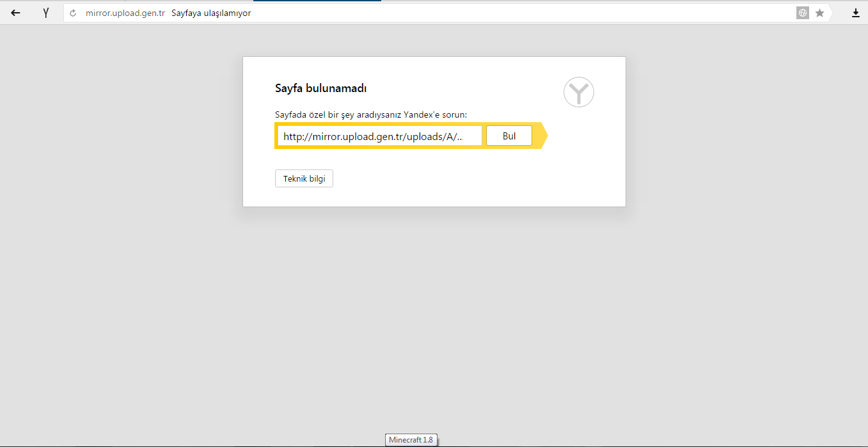Image resolution: width=868 pixels, height=447 pixels.
Task: Click 'Sayfaya ulaşılamıyor' title text
Action: point(211,13)
